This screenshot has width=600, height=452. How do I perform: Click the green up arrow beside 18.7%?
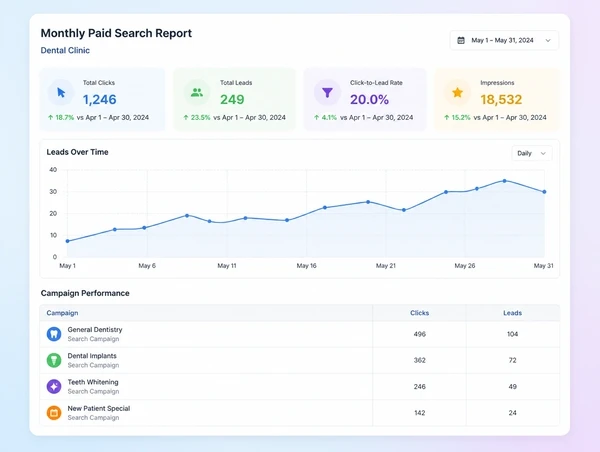[51, 117]
